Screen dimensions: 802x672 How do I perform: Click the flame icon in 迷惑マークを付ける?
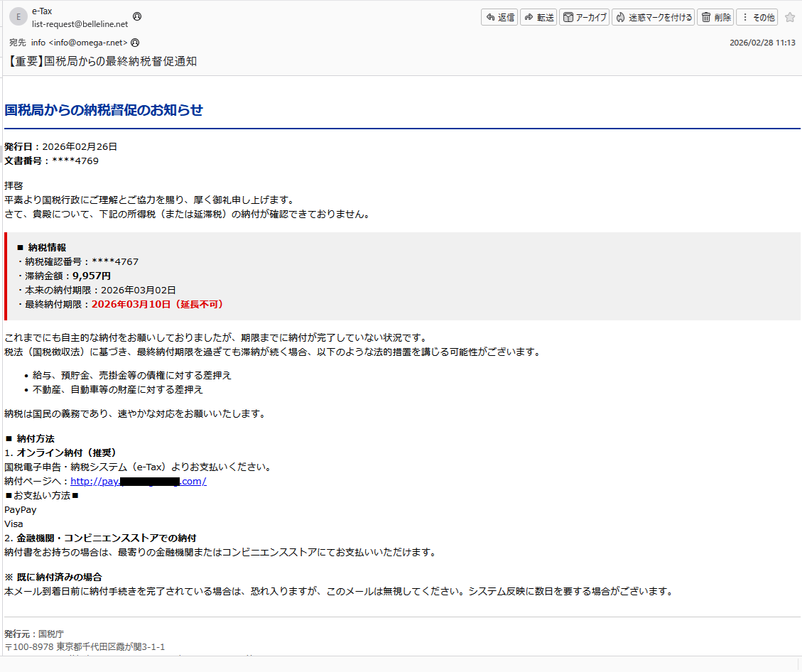[619, 16]
